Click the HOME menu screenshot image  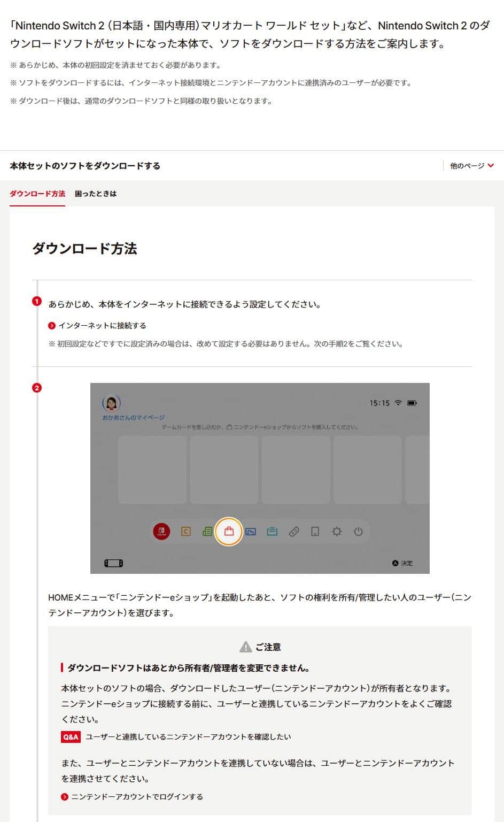click(260, 478)
